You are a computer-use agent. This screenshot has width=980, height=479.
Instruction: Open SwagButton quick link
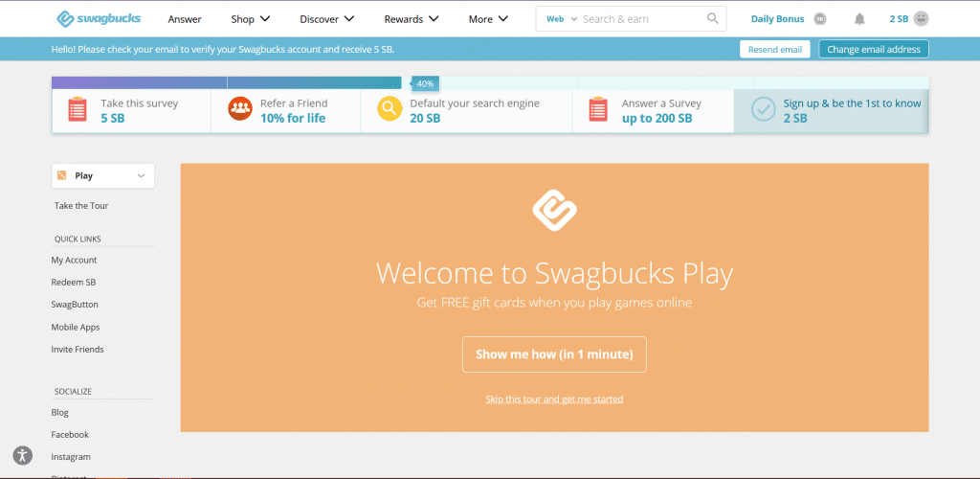(x=75, y=305)
